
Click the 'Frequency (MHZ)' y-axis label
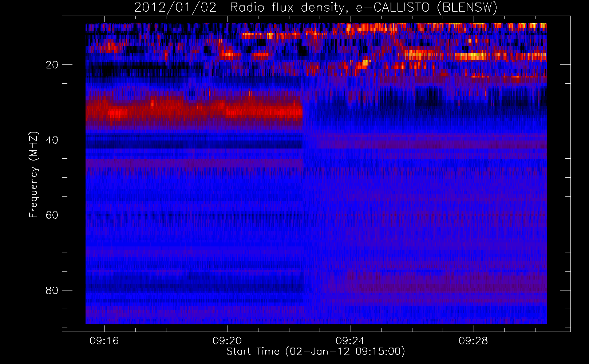[x=33, y=174]
